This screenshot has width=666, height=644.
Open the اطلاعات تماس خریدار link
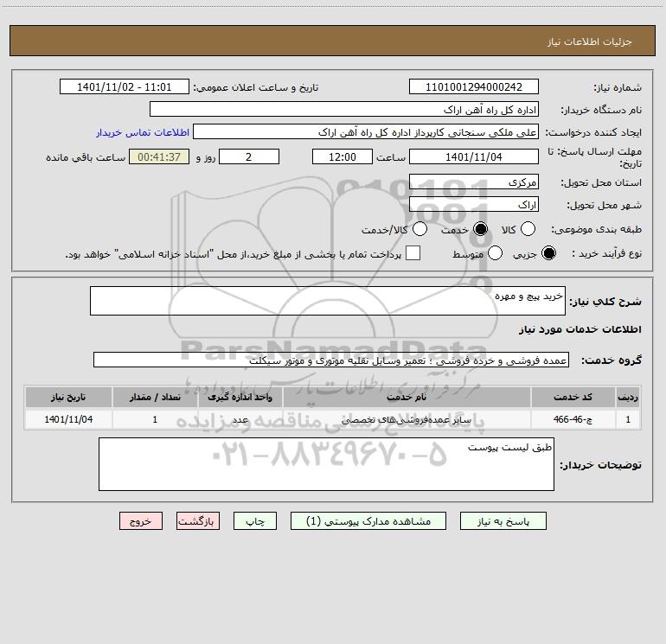click(x=143, y=132)
